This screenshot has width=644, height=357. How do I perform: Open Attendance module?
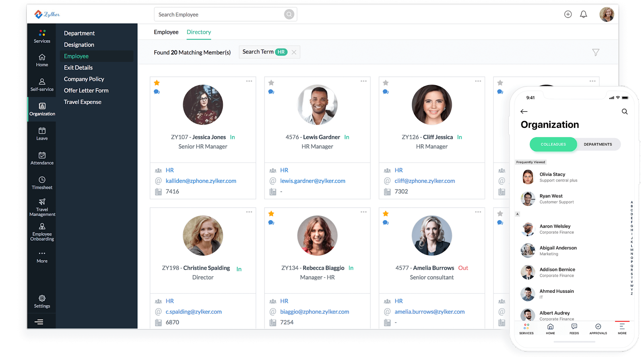tap(42, 158)
